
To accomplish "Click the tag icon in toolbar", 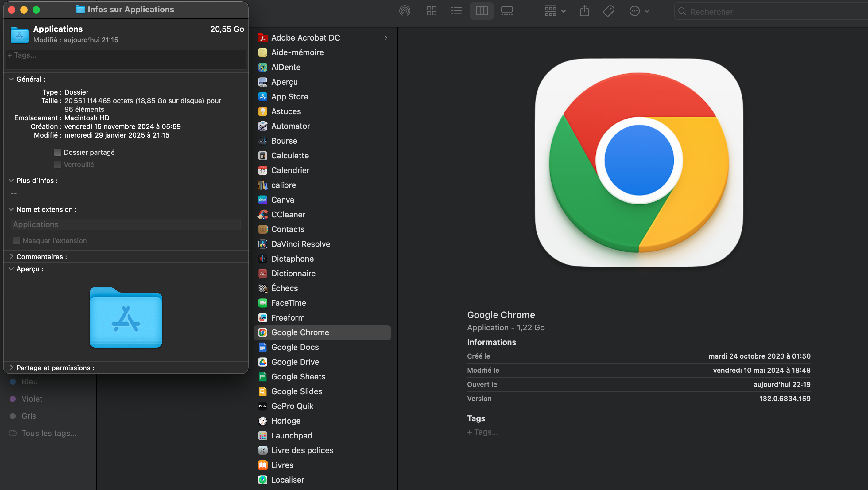I will tap(608, 11).
